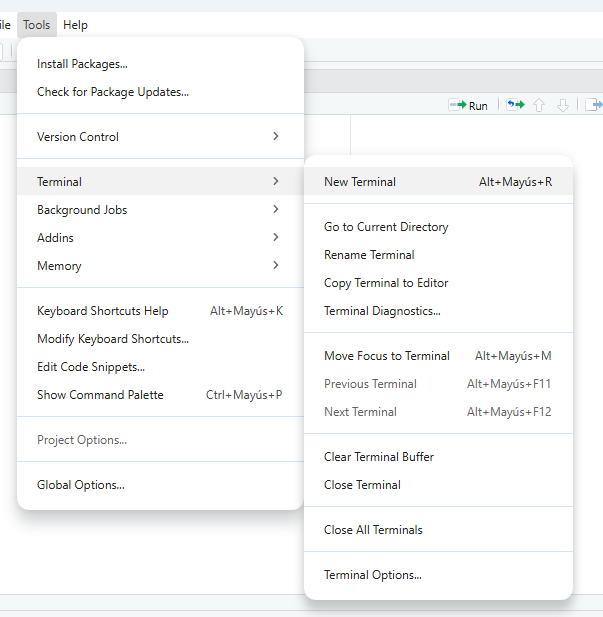The width and height of the screenshot is (603, 617).
Task: Open the Help menu
Action: click(x=75, y=25)
